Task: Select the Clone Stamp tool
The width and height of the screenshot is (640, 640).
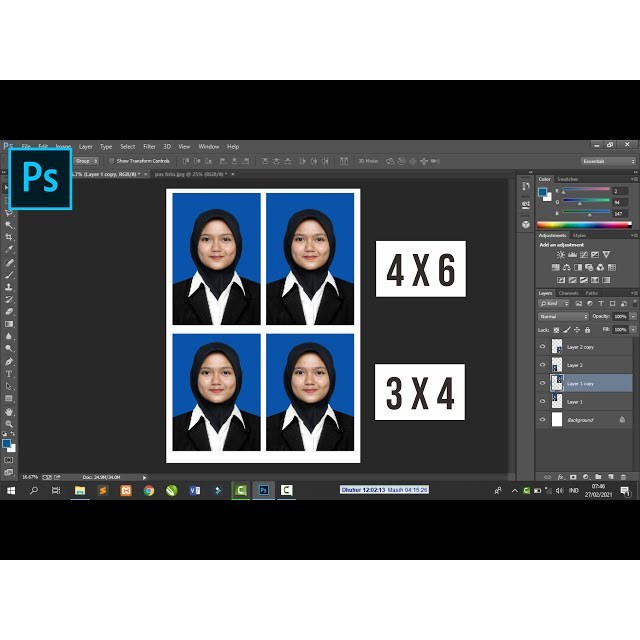Action: [x=9, y=287]
